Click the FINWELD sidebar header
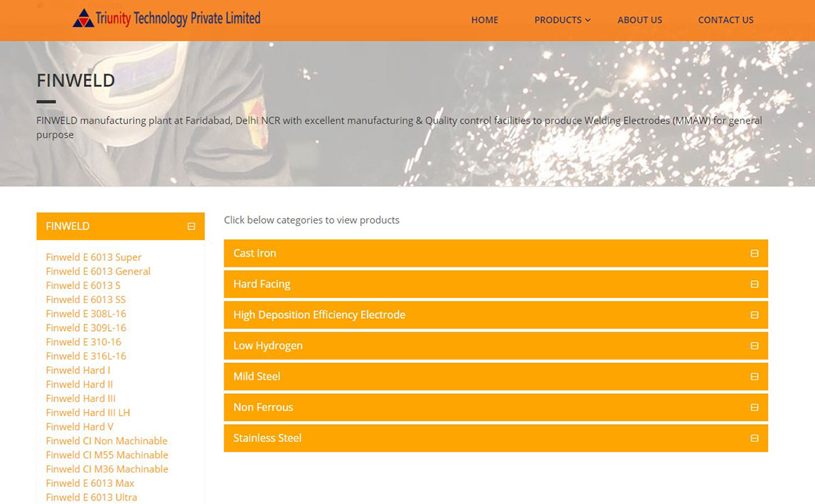 click(120, 227)
